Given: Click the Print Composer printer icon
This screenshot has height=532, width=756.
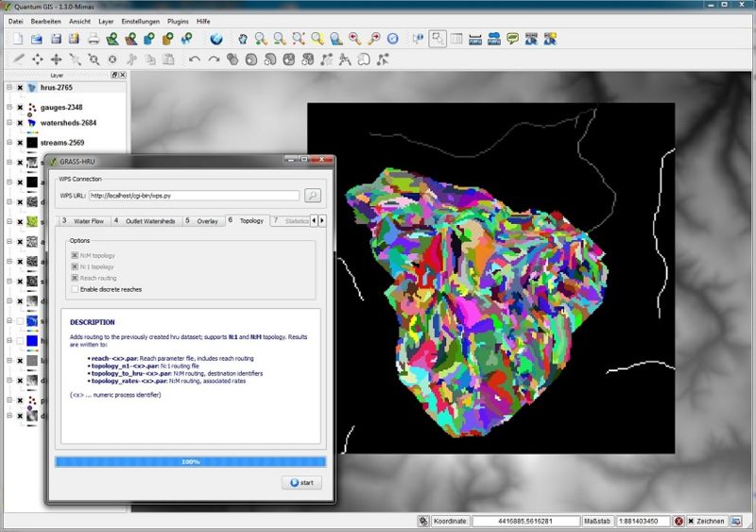Looking at the screenshot, I should tap(94, 39).
